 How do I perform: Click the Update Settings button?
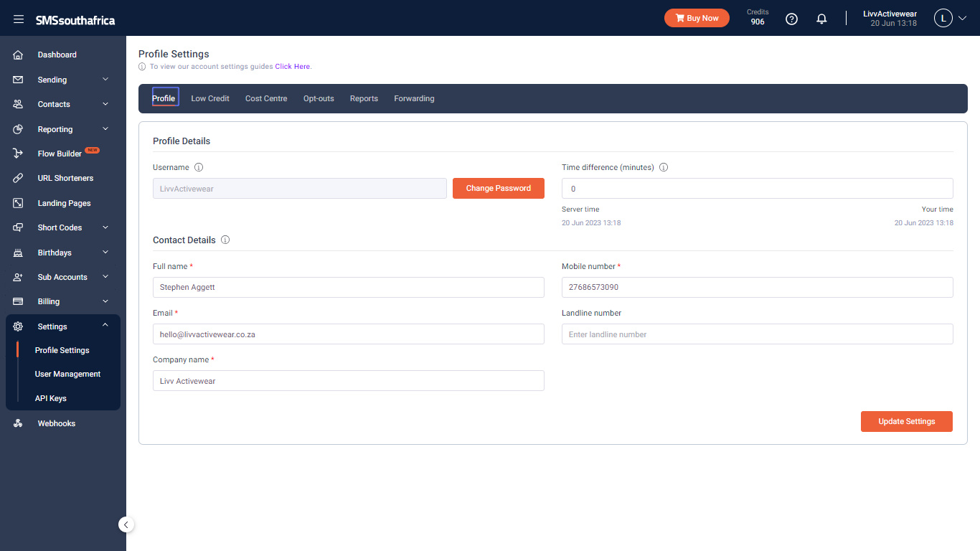click(907, 421)
